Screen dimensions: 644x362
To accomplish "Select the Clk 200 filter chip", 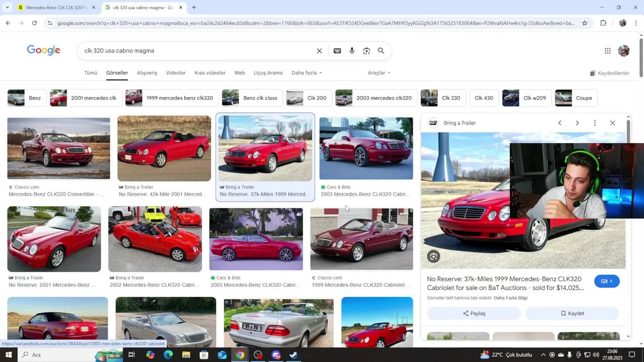I will 308,98.
